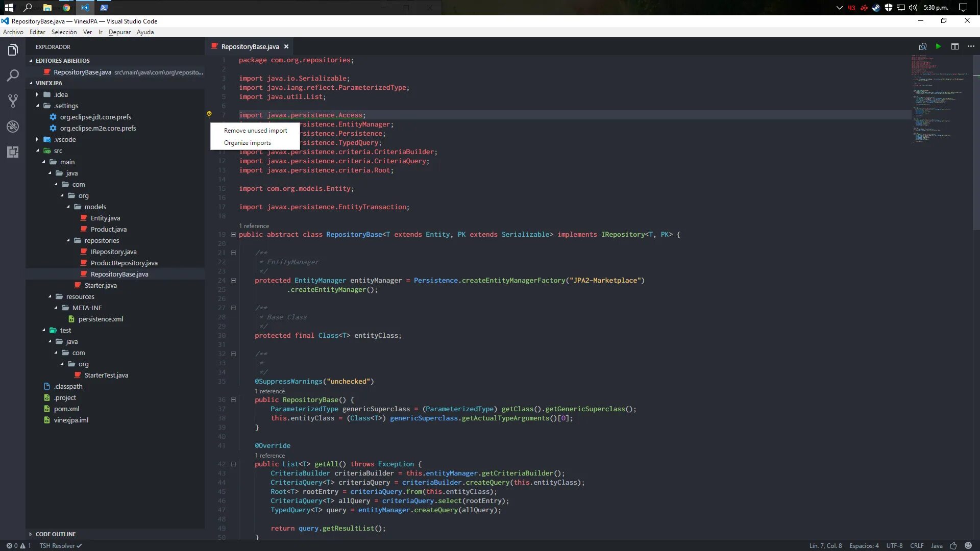
Task: Click on RepositoryBase.java tab label
Action: 250,46
